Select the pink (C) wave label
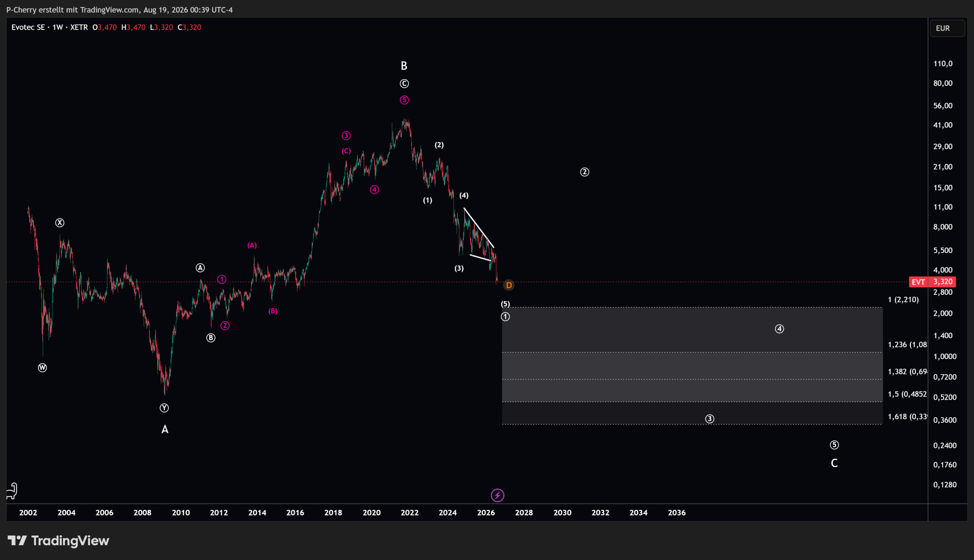The height and width of the screenshot is (560, 974). coord(346,151)
